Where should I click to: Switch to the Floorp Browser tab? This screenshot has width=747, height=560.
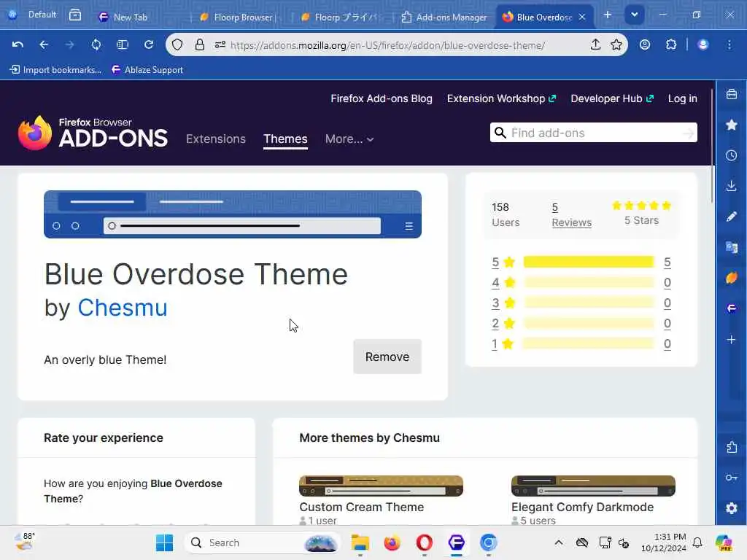point(239,17)
